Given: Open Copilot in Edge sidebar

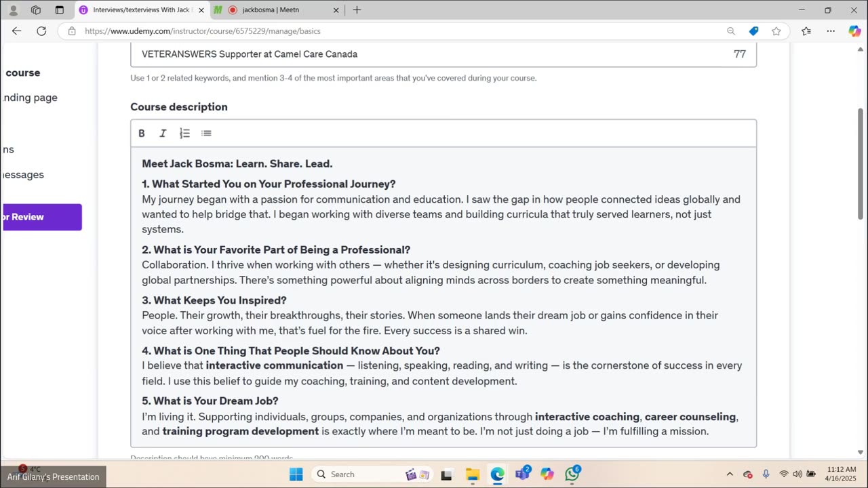Looking at the screenshot, I should pyautogui.click(x=854, y=31).
